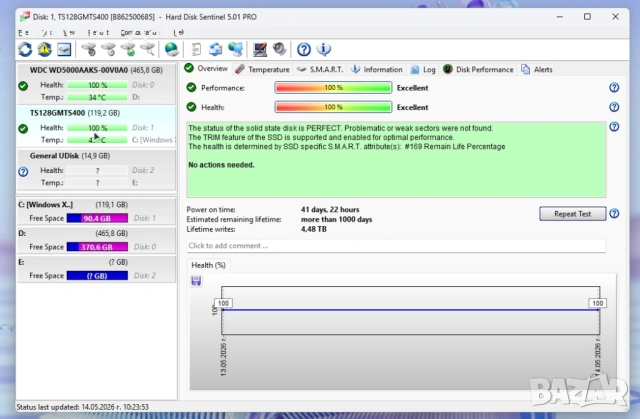Viewport: 640px width, 419px height.
Task: Click the disk icon with magnifying glass
Action: pos(147,49)
